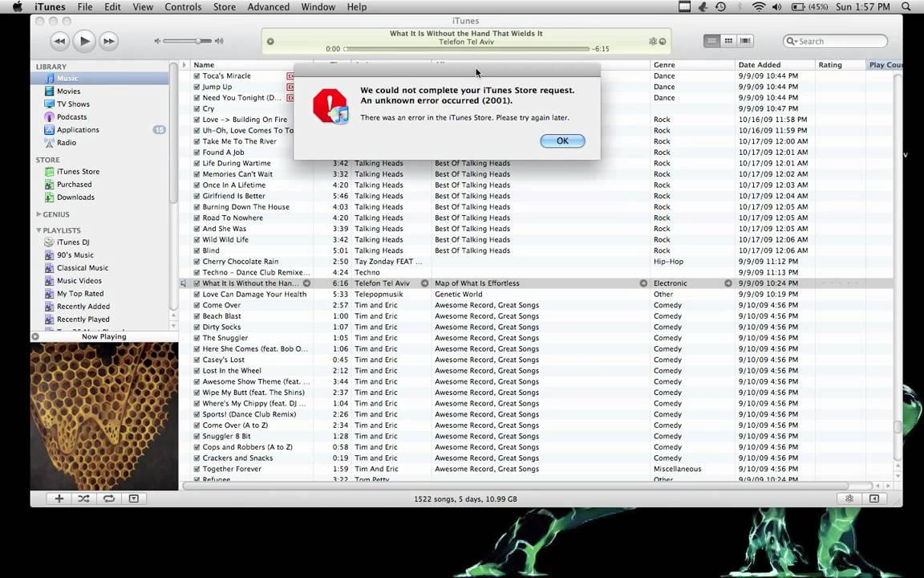Click the previous track rewind button
Viewport: 924px width, 578px height.
(59, 41)
